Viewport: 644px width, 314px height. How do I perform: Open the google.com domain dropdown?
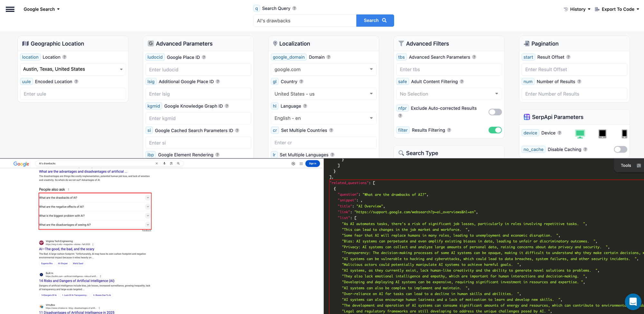(324, 69)
